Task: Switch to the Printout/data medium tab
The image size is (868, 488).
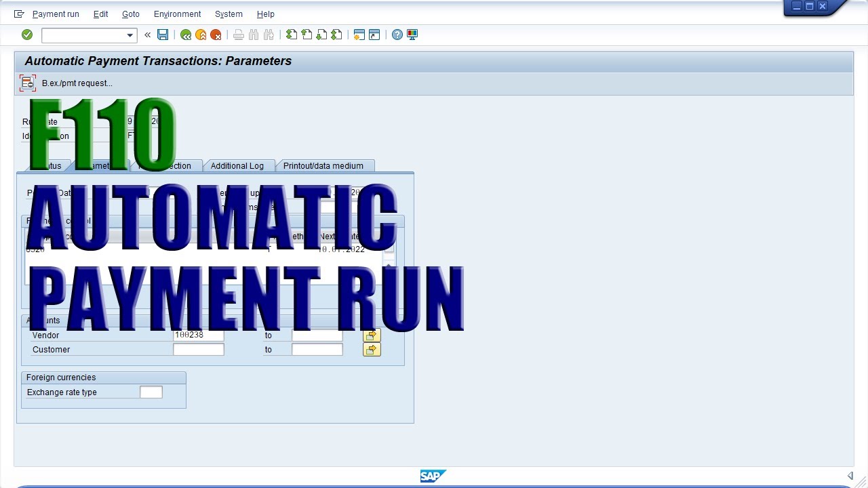Action: pyautogui.click(x=323, y=166)
